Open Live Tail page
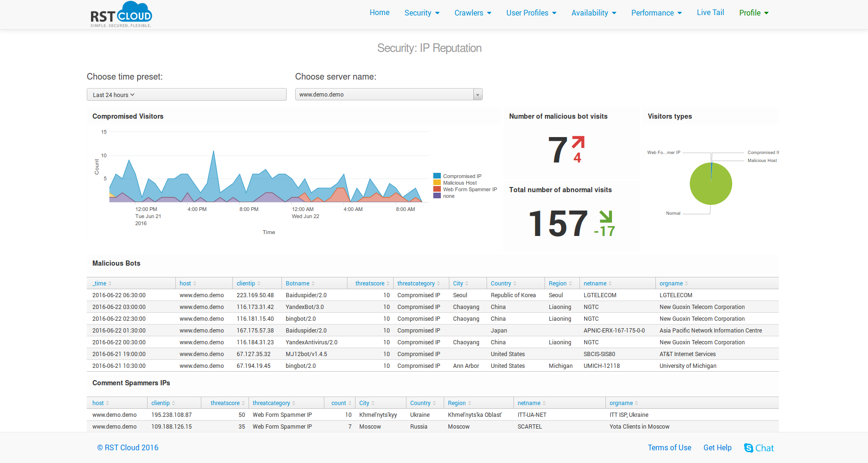The height and width of the screenshot is (463, 868). coord(711,13)
